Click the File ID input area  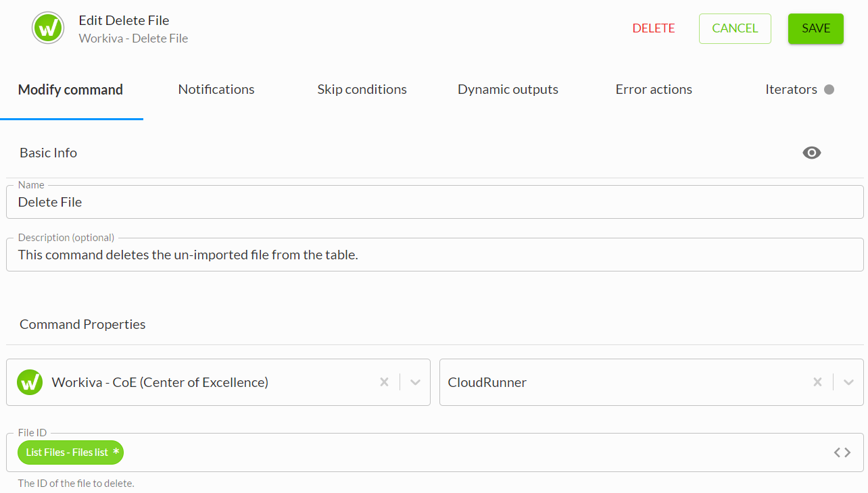[x=435, y=452]
